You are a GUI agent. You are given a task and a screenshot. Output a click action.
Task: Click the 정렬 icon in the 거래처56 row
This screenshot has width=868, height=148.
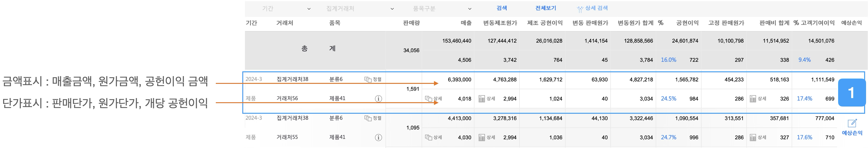pyautogui.click(x=368, y=80)
